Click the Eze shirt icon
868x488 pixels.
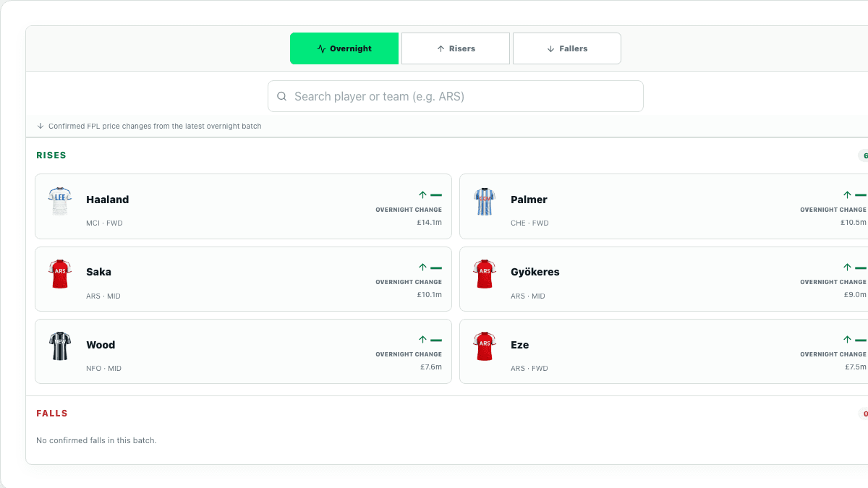tap(485, 346)
